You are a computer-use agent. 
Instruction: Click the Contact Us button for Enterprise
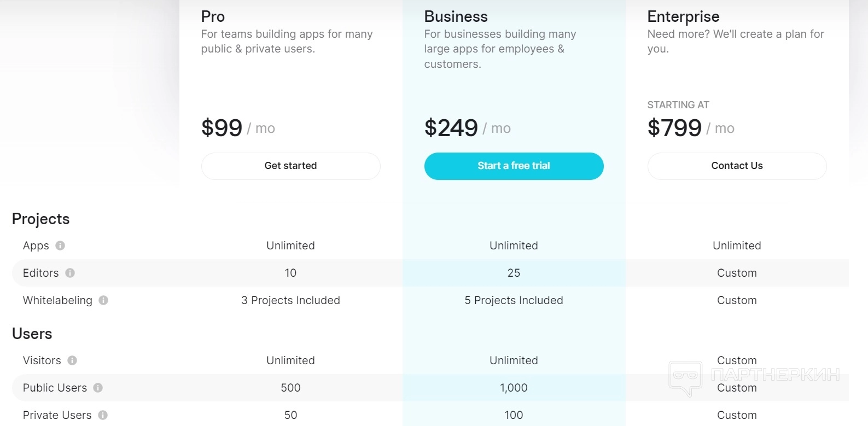point(737,166)
